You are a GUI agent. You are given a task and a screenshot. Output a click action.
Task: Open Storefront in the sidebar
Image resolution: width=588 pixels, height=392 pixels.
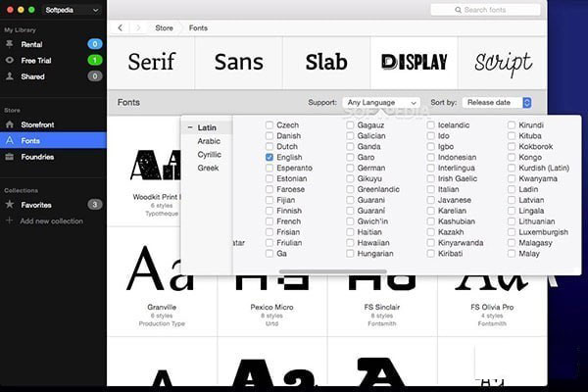pos(53,124)
